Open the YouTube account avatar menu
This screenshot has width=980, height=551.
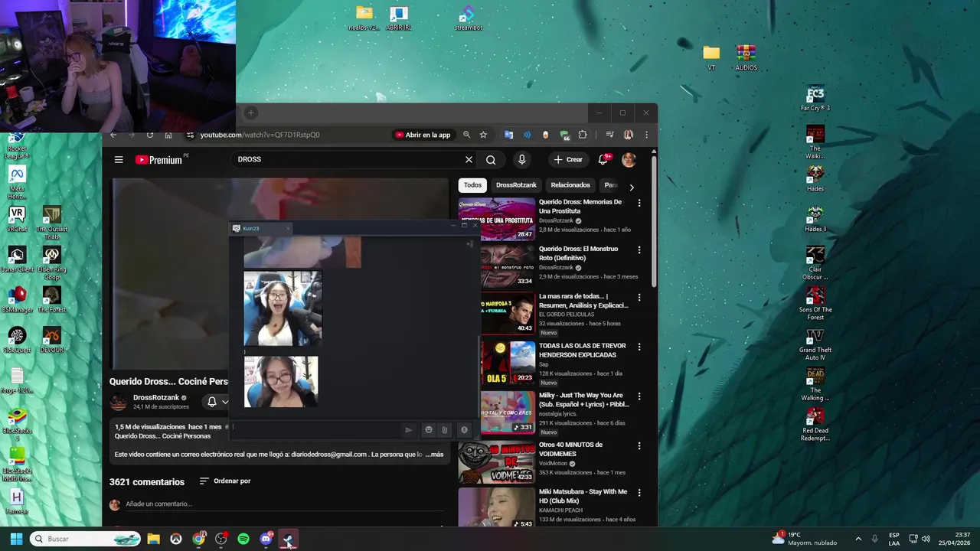coord(629,159)
